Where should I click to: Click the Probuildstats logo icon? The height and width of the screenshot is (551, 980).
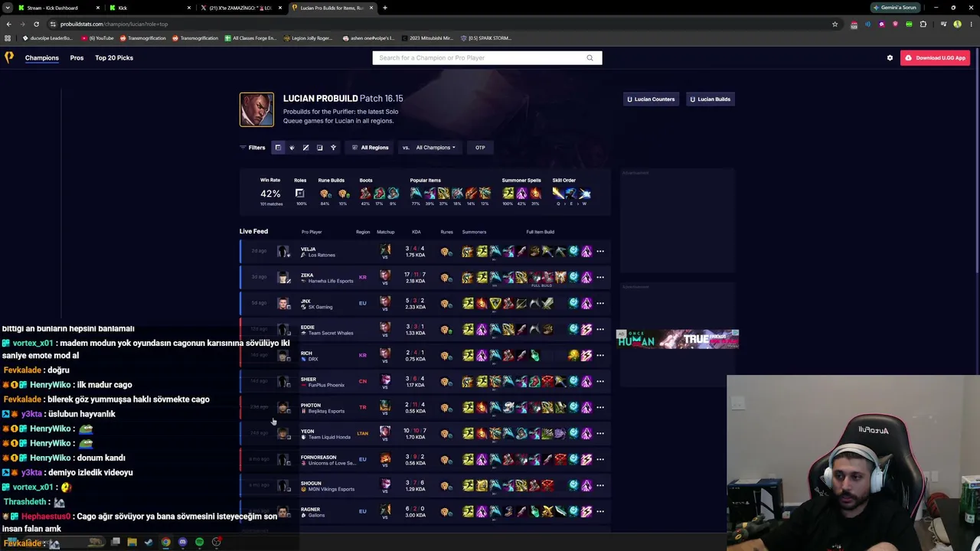pos(9,57)
